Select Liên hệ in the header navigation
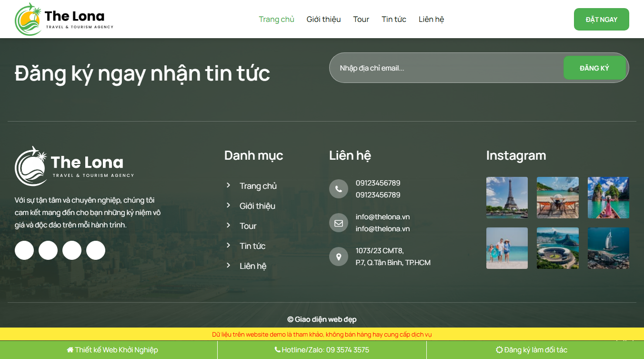This screenshot has width=644, height=359. coord(432,19)
